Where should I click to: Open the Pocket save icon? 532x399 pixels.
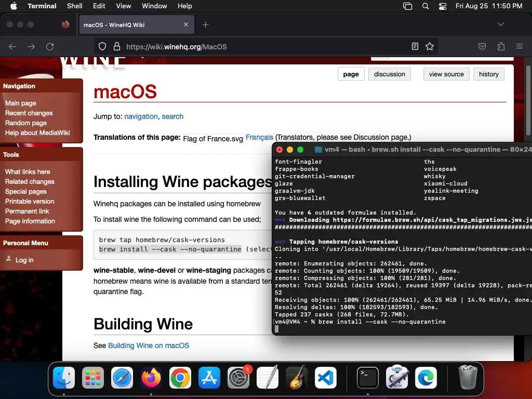[482, 46]
